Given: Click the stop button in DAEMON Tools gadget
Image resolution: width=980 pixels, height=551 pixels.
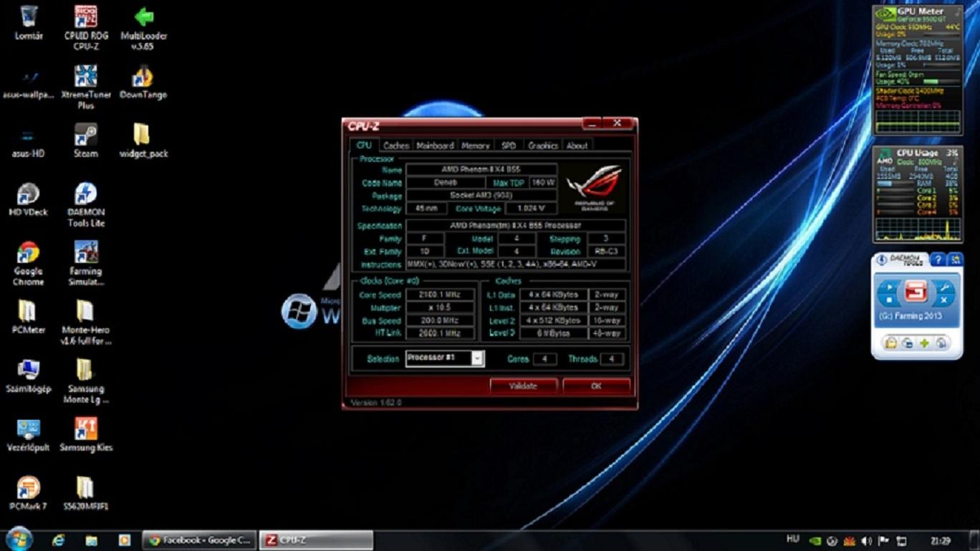Looking at the screenshot, I should (889, 300).
